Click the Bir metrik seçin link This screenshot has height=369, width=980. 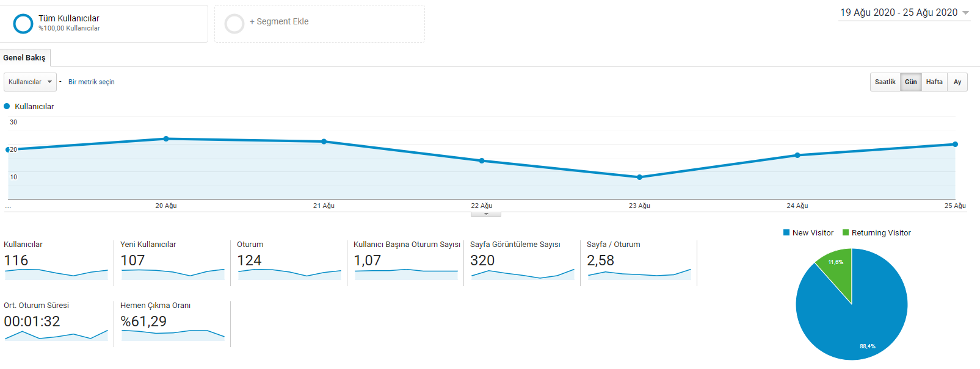click(92, 82)
